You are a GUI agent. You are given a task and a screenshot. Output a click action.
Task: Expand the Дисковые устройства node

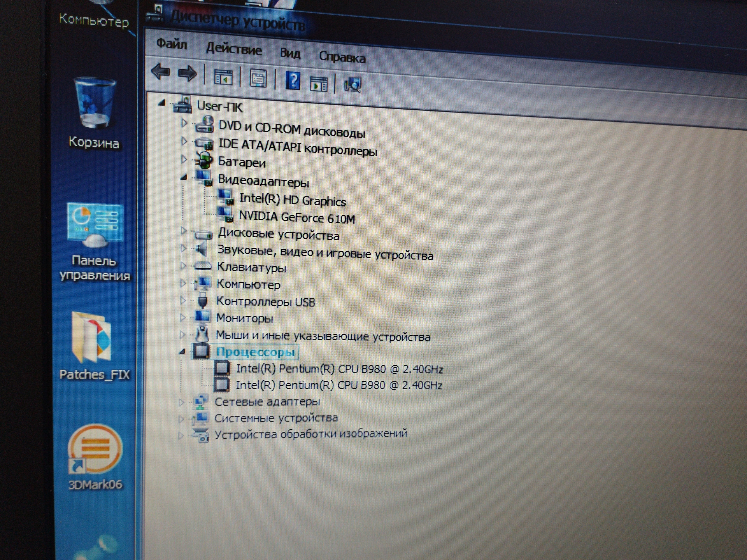click(x=183, y=231)
